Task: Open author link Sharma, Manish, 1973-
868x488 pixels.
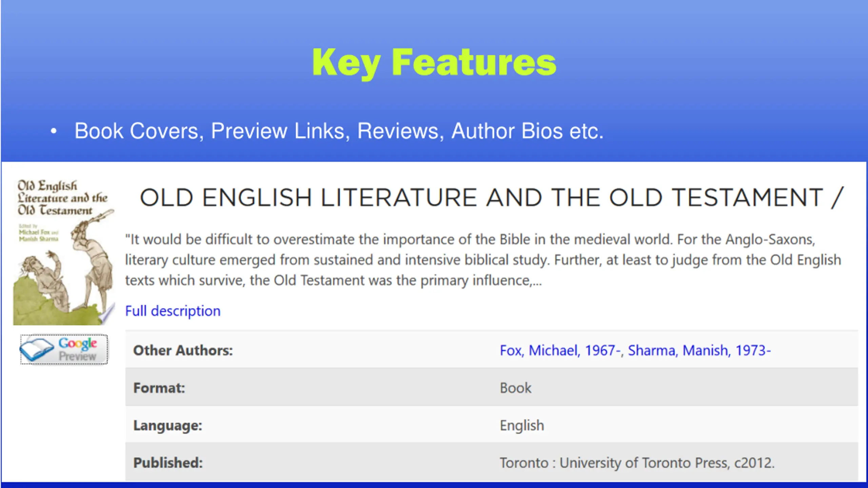Action: [699, 350]
